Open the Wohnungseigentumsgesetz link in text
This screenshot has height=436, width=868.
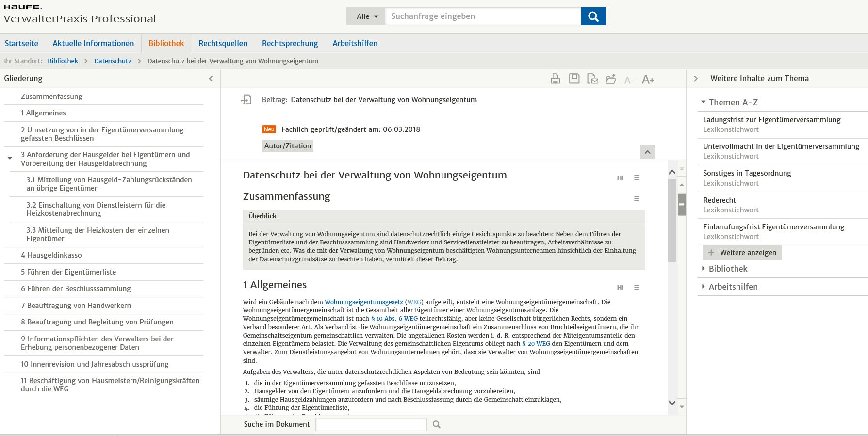[364, 302]
